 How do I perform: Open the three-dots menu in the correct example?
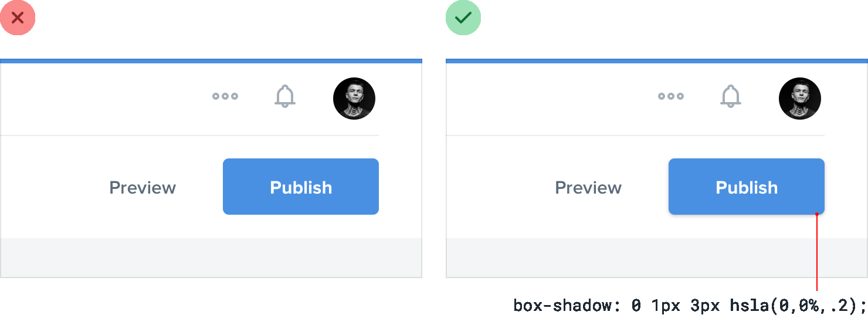pyautogui.click(x=671, y=96)
